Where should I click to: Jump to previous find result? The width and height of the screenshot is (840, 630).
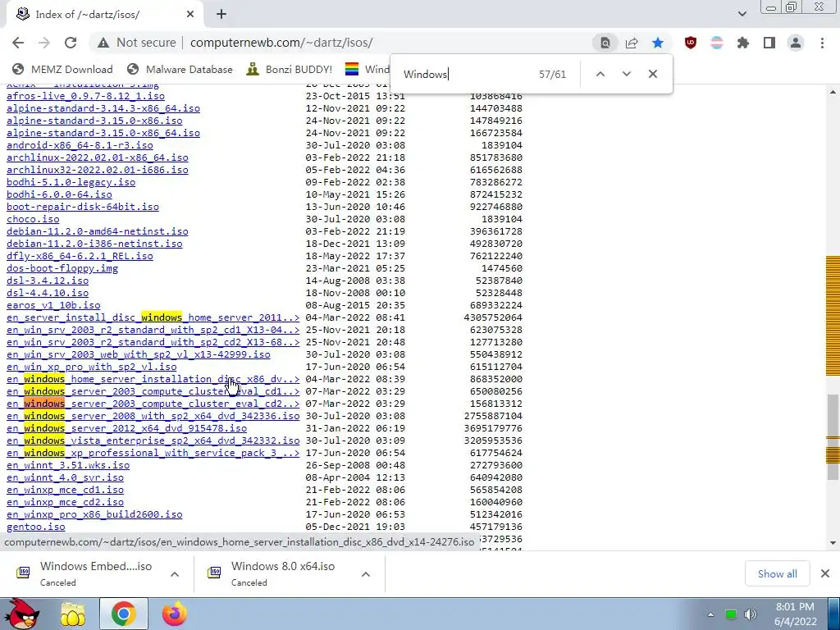[x=600, y=74]
